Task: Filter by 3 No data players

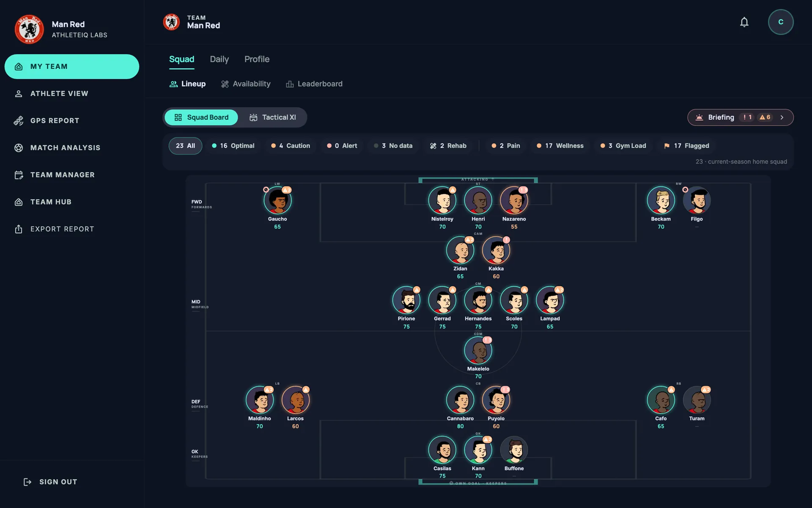Action: [393, 146]
